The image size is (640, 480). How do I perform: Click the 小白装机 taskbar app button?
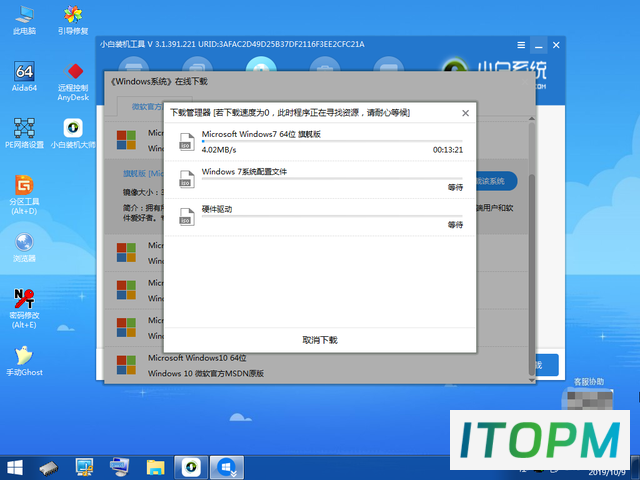191,467
